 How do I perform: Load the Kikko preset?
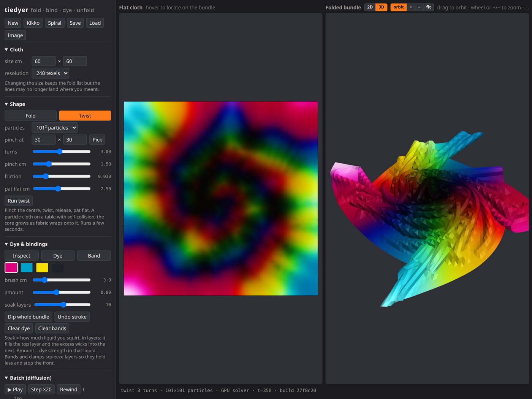coord(33,23)
